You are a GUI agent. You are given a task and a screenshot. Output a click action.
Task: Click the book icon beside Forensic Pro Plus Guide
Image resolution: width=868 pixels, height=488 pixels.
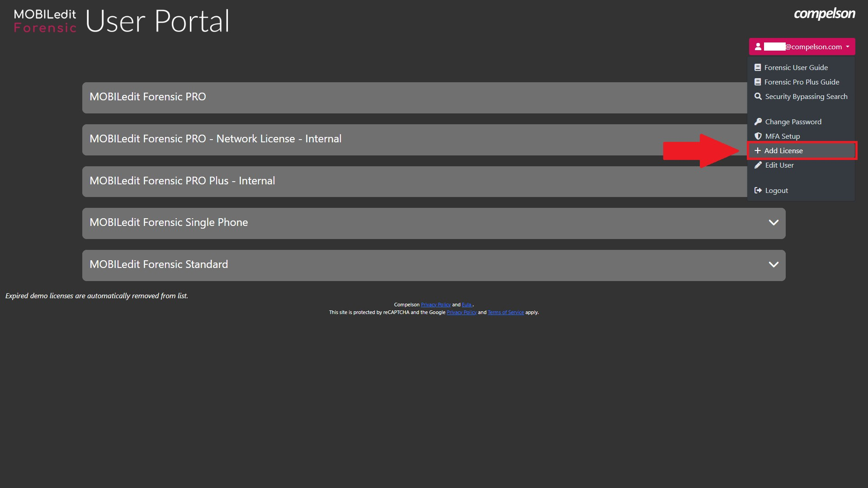[x=758, y=82]
